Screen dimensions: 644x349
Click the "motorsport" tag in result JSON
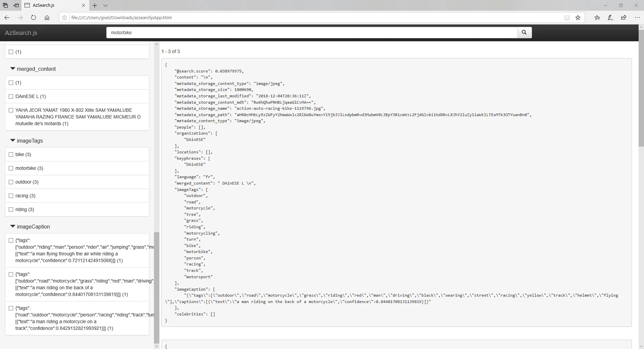(x=198, y=277)
